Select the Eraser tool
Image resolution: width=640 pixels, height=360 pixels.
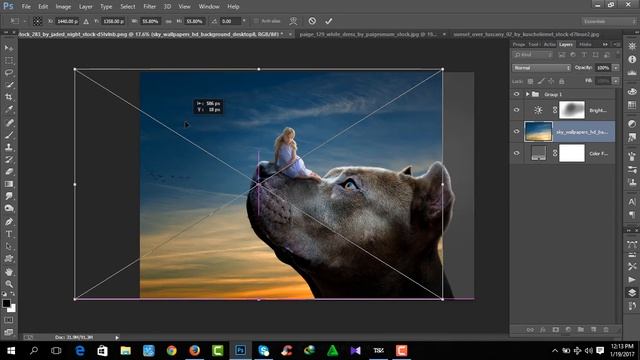coord(9,171)
